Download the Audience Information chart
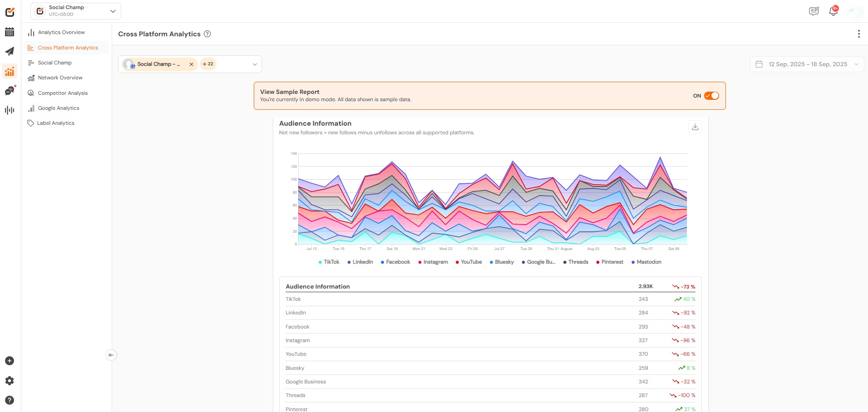 pos(695,127)
